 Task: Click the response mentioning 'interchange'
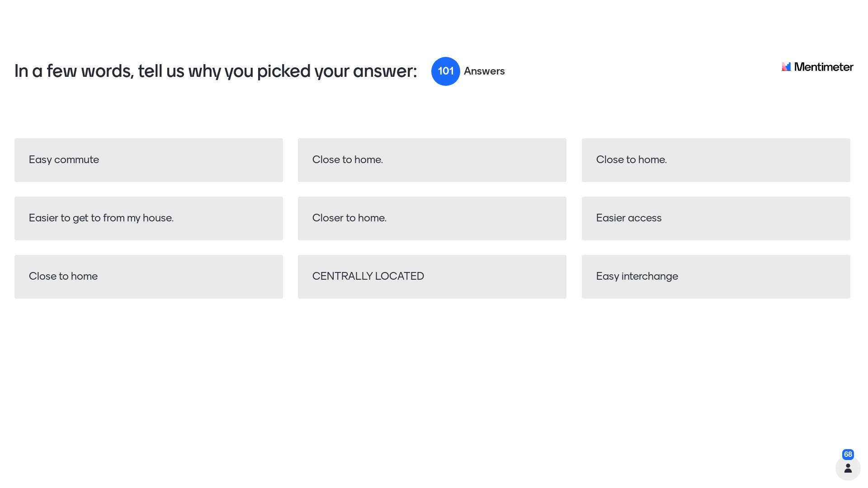coord(716,277)
